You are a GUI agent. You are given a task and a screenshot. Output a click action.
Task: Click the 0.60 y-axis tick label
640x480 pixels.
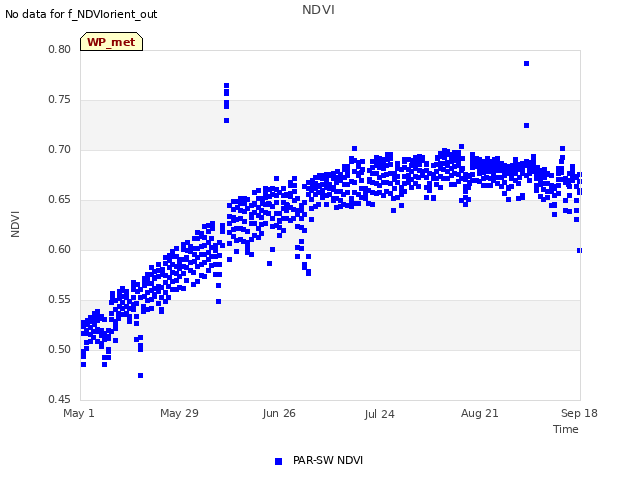point(60,249)
